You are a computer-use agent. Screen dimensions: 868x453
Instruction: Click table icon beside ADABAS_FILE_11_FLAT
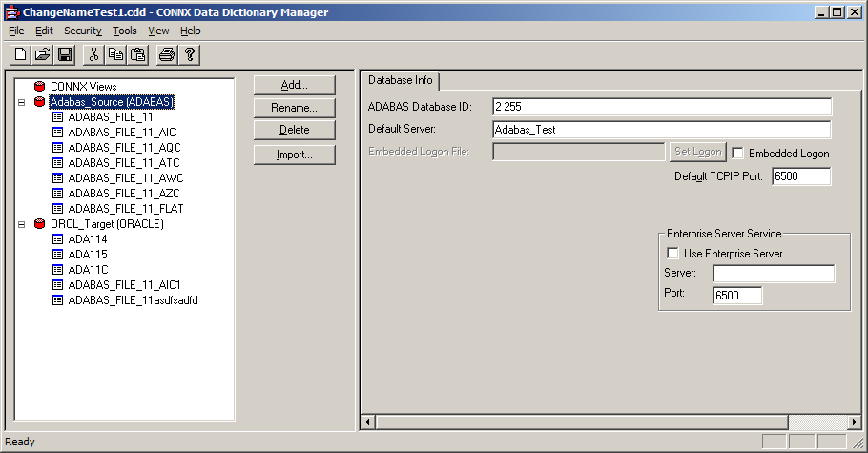click(x=57, y=208)
